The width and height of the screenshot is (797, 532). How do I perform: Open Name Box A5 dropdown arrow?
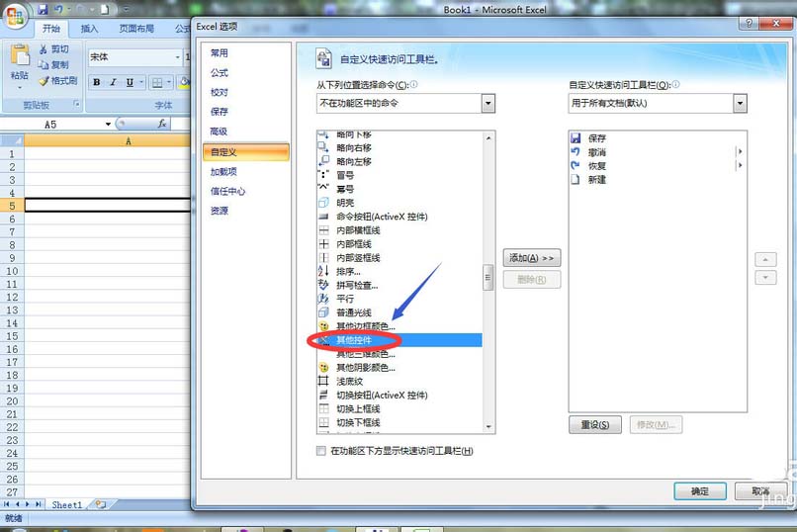point(108,124)
